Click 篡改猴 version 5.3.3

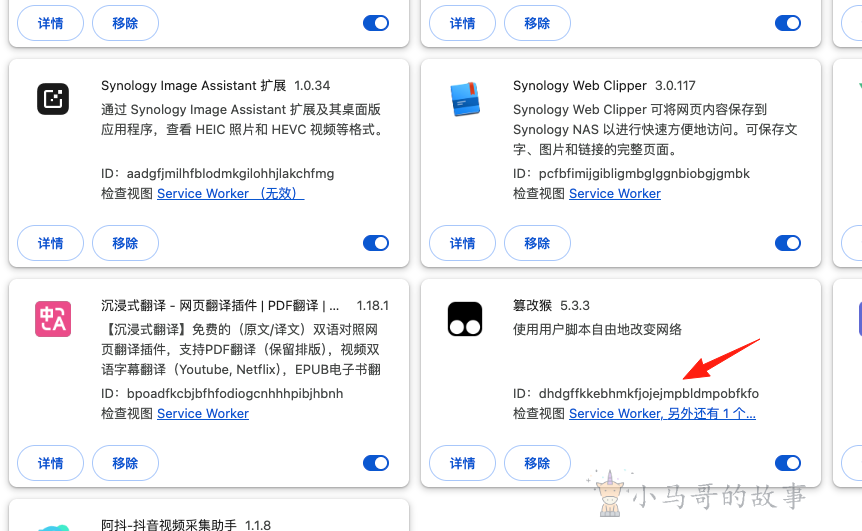574,306
